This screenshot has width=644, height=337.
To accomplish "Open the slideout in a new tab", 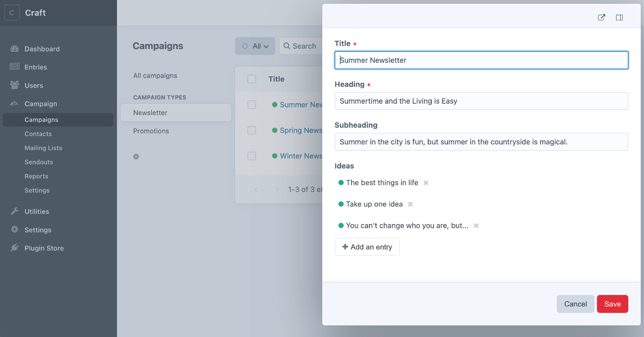I will (601, 18).
